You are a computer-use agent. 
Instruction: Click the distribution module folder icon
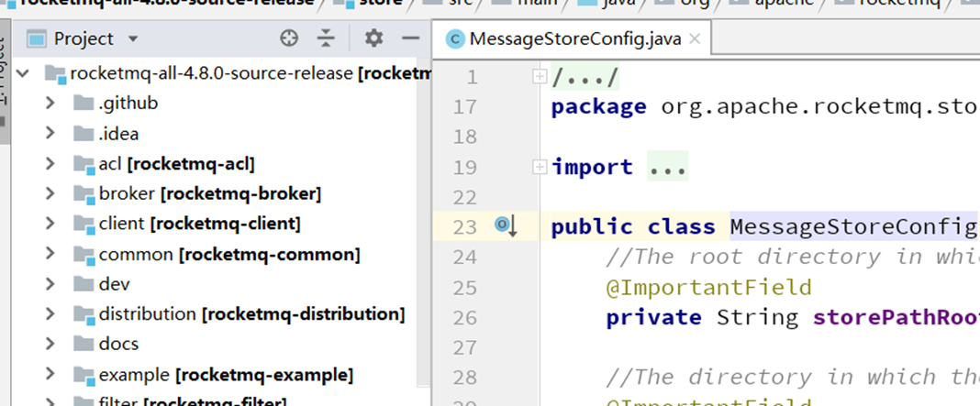point(84,314)
